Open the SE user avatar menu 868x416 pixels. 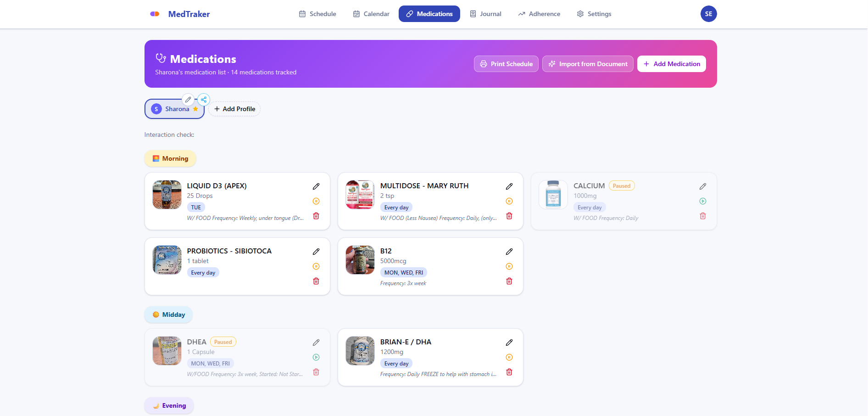coord(708,14)
